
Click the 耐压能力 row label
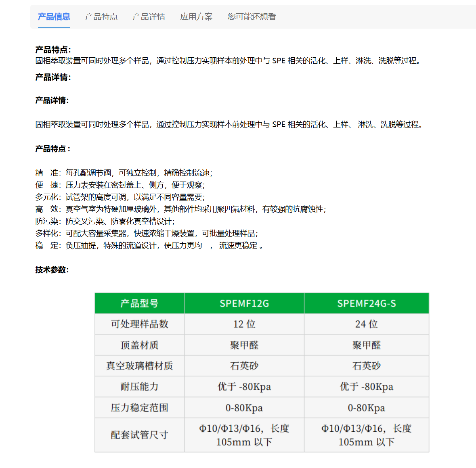click(139, 387)
